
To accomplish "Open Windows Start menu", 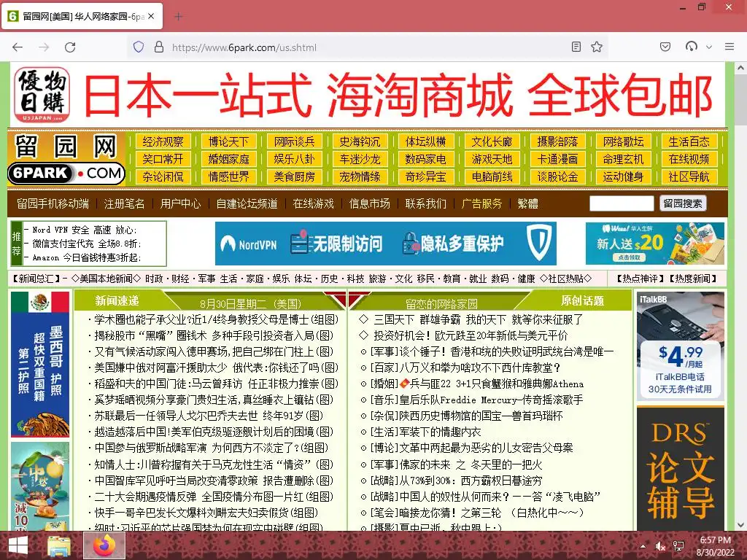I will click(x=18, y=545).
